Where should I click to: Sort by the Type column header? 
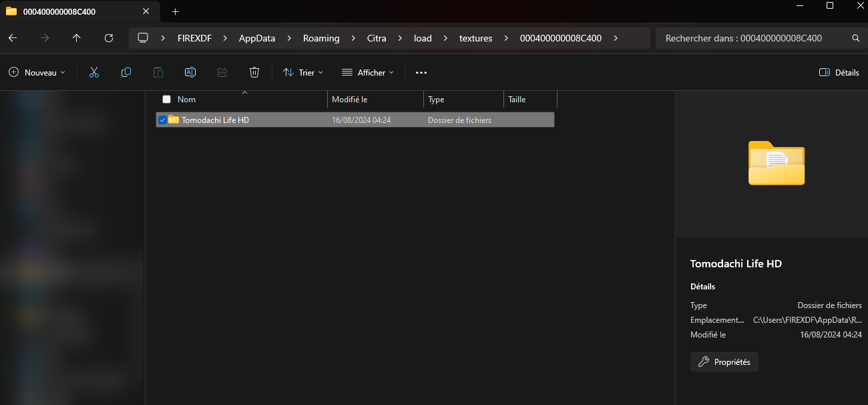point(436,99)
